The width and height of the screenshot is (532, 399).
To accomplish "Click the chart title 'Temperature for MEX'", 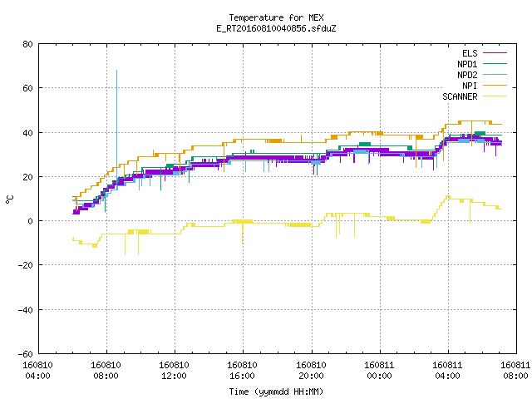I will (276, 17).
